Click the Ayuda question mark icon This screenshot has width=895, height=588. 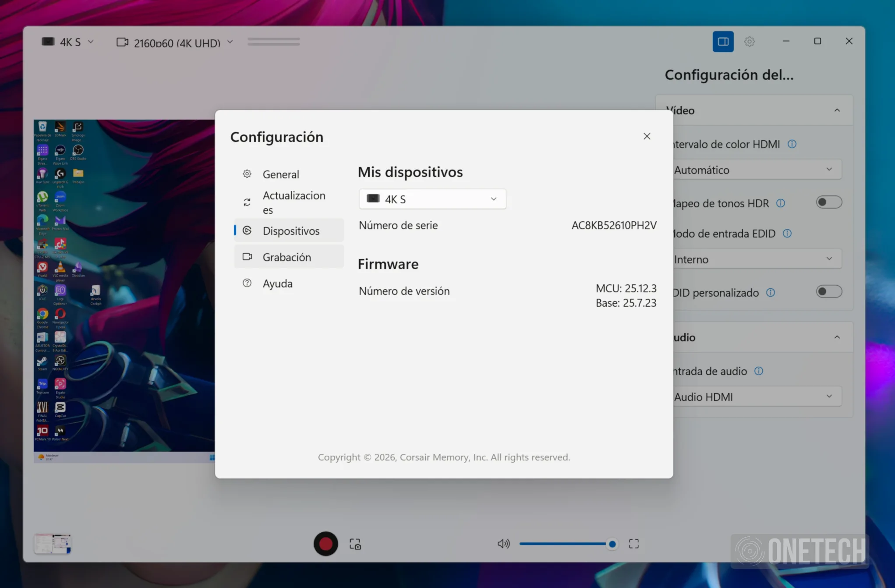(247, 283)
